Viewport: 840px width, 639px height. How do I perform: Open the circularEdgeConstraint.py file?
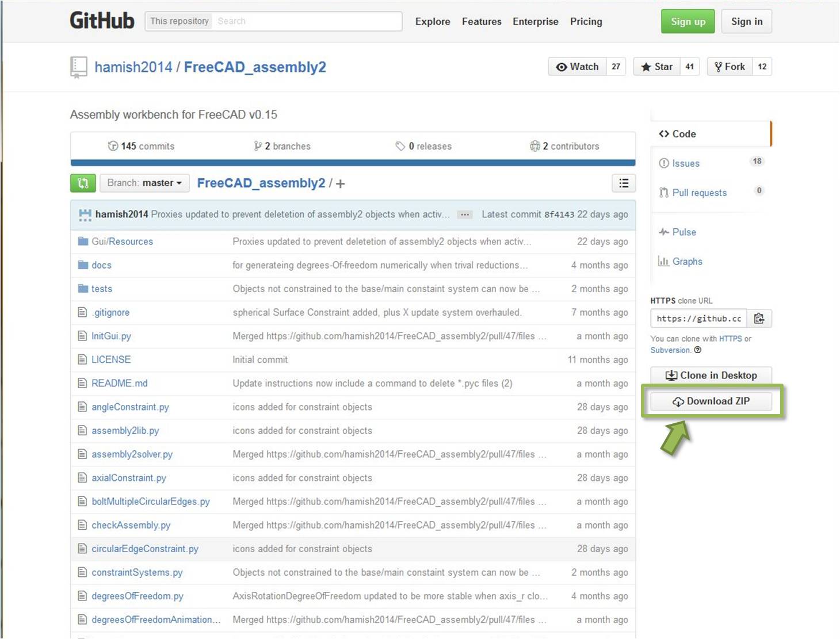tap(145, 549)
